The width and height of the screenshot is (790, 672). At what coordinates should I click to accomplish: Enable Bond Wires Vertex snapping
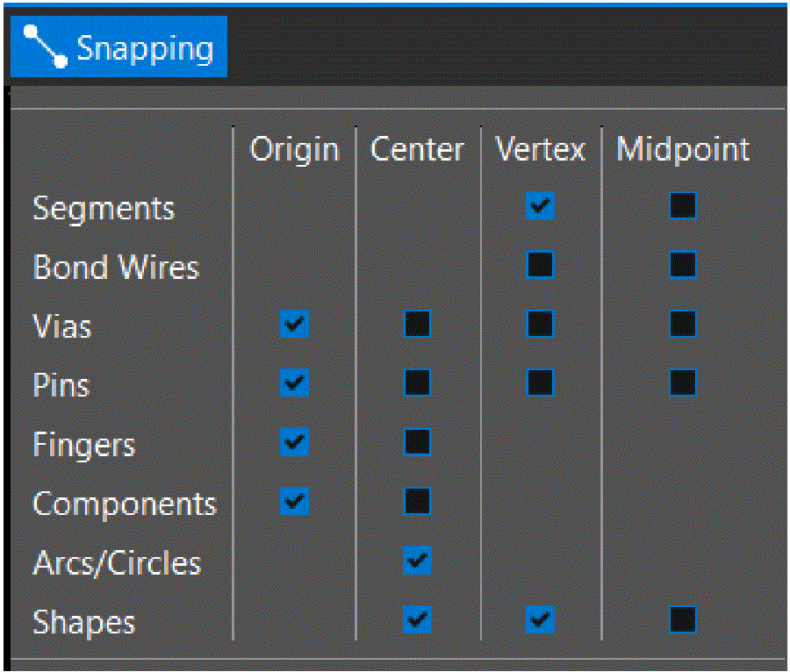click(x=541, y=265)
